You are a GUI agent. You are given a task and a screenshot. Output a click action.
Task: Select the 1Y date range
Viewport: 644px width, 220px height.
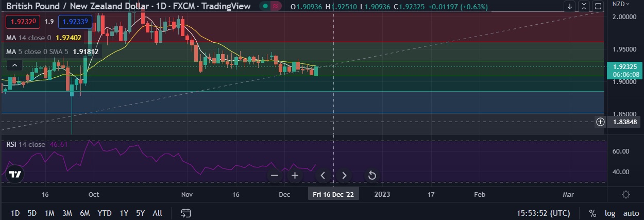point(124,213)
